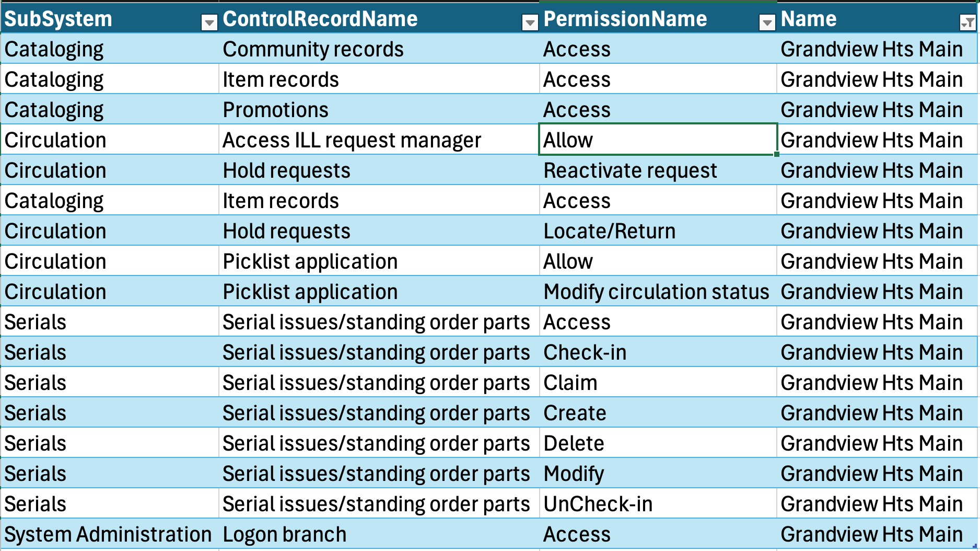
Task: Select the Reactivate request permission cell
Action: click(x=658, y=170)
